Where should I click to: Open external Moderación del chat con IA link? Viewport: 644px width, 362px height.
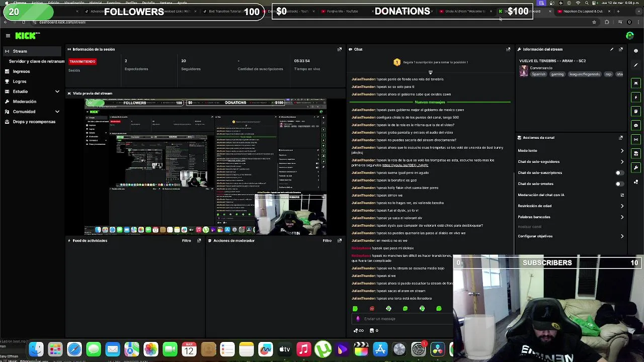622,195
